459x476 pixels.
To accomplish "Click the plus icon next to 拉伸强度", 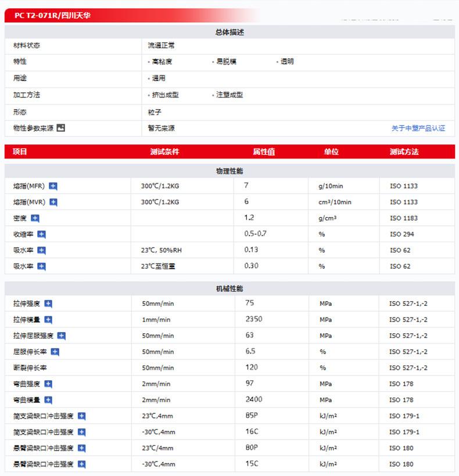I will [48, 304].
